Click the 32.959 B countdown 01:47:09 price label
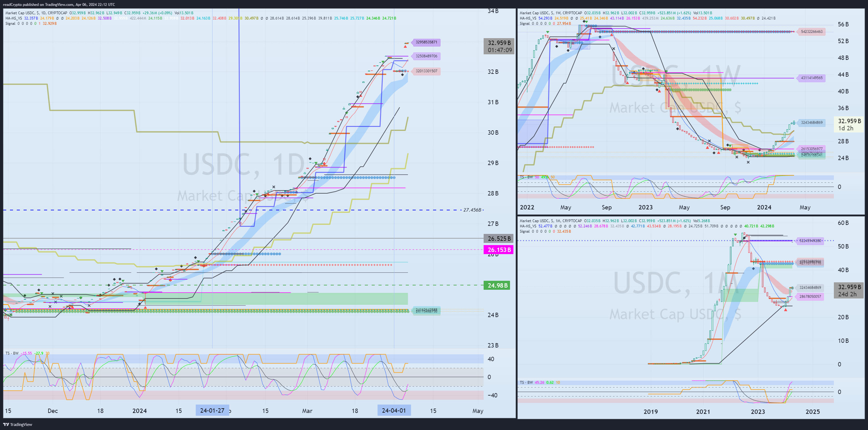Viewport: 868px width, 430px height. [x=499, y=47]
